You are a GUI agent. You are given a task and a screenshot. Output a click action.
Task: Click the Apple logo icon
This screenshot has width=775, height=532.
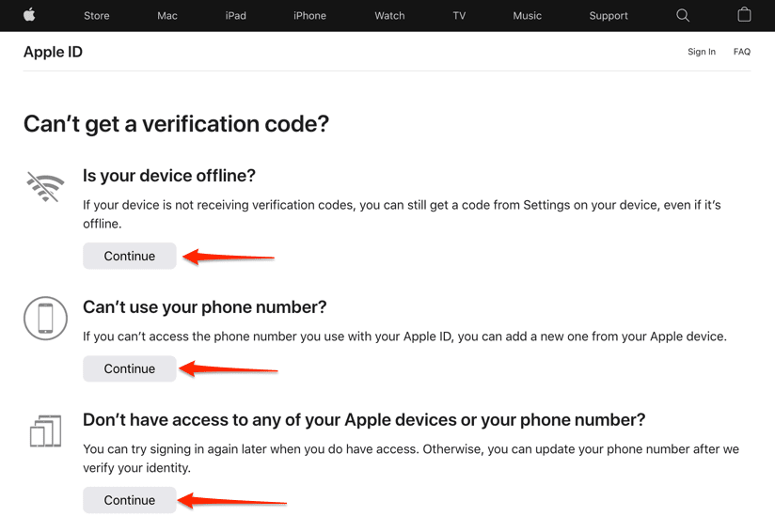(29, 15)
